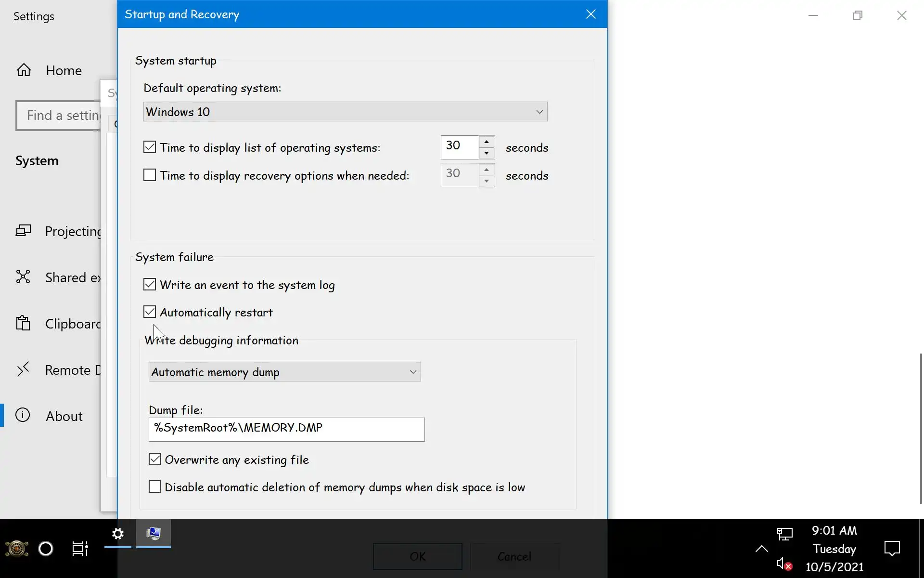Screen dimensions: 924x578
Task: Open the Remote Desktop sidebar icon
Action: point(23,369)
